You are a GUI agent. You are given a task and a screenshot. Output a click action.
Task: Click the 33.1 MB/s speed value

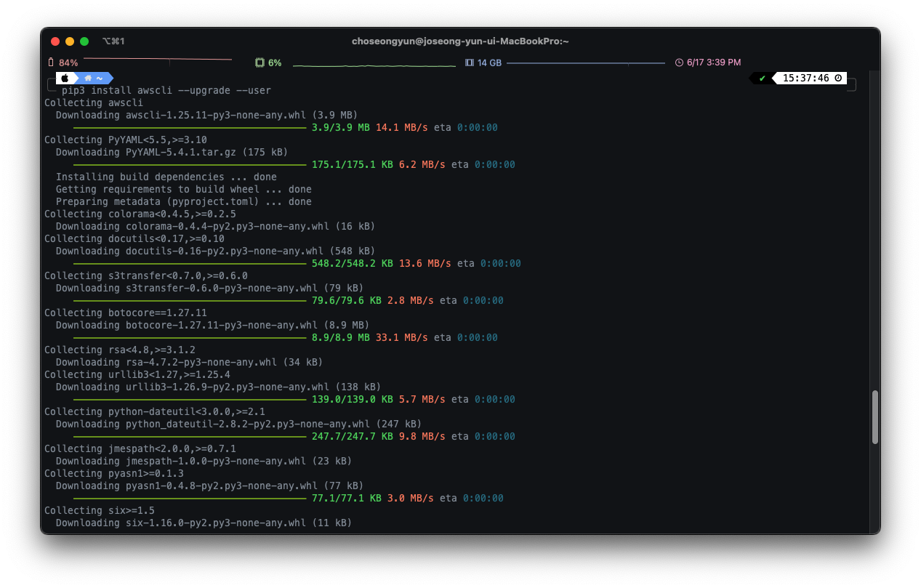[x=401, y=337]
